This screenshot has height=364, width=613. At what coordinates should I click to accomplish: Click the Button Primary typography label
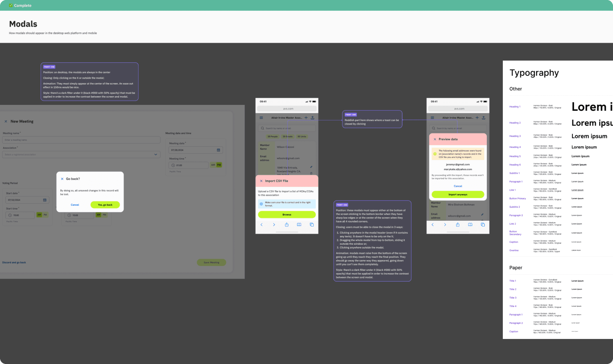[x=517, y=199]
